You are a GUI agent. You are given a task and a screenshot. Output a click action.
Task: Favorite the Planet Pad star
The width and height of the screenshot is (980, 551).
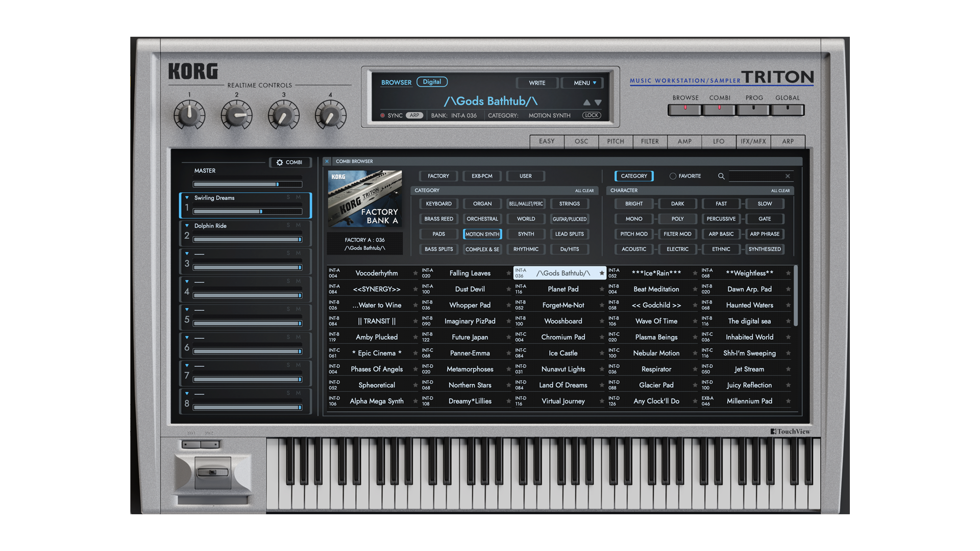pyautogui.click(x=602, y=289)
